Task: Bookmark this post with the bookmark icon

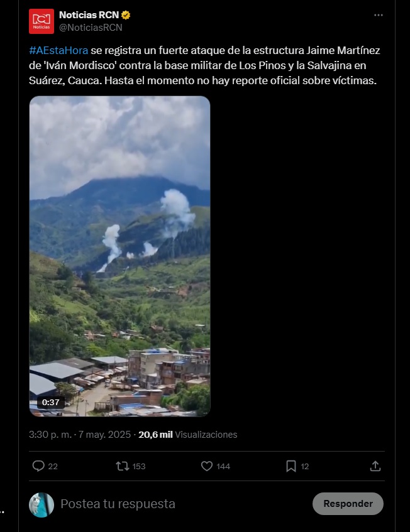Action: coord(291,466)
